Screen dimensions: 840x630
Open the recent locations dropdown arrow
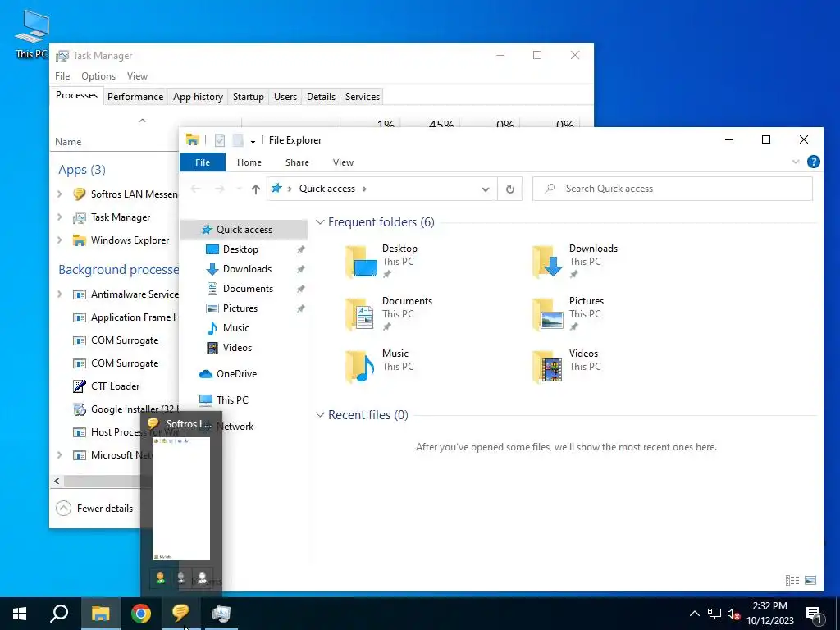[239, 189]
